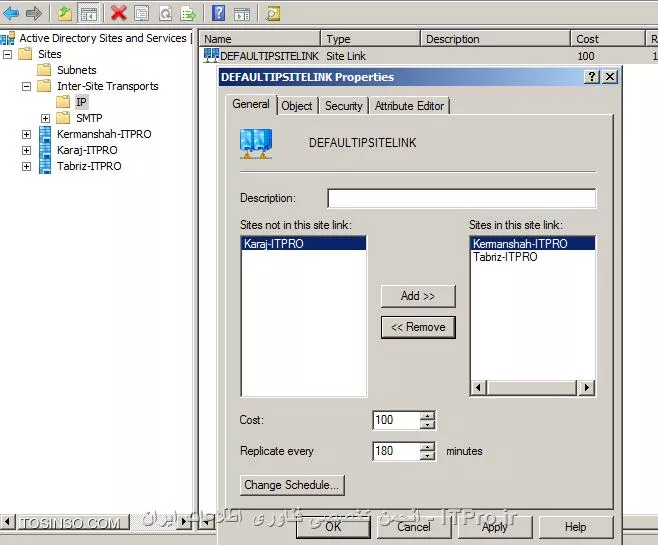Click the Up one level folder icon
The image size is (658, 545).
click(65, 13)
